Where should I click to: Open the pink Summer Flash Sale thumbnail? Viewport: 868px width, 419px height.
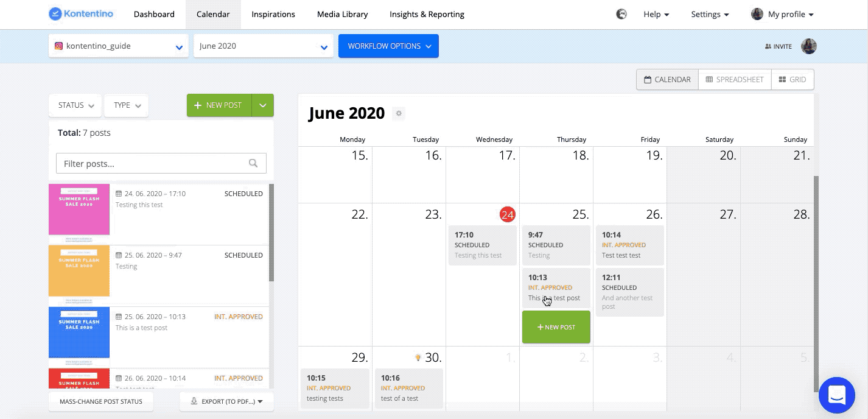click(79, 209)
